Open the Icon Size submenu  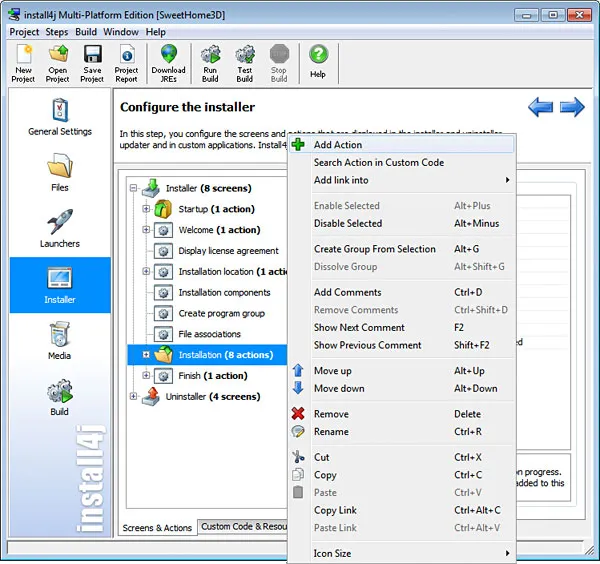(401, 553)
